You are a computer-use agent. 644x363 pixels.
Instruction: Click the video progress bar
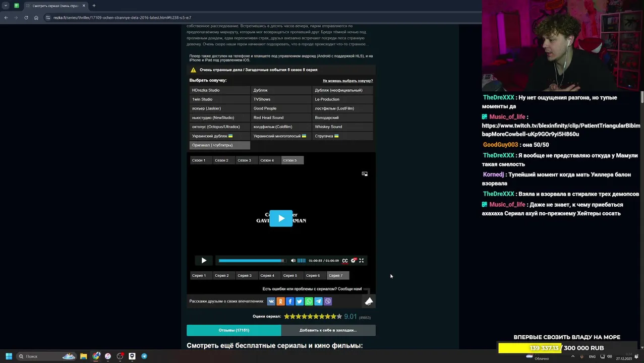tap(252, 261)
